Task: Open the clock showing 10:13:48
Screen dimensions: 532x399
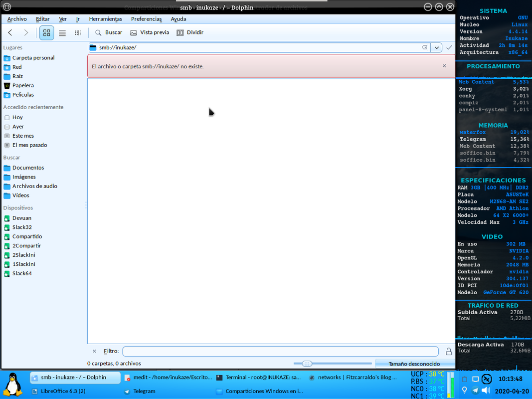Action: [x=510, y=379]
